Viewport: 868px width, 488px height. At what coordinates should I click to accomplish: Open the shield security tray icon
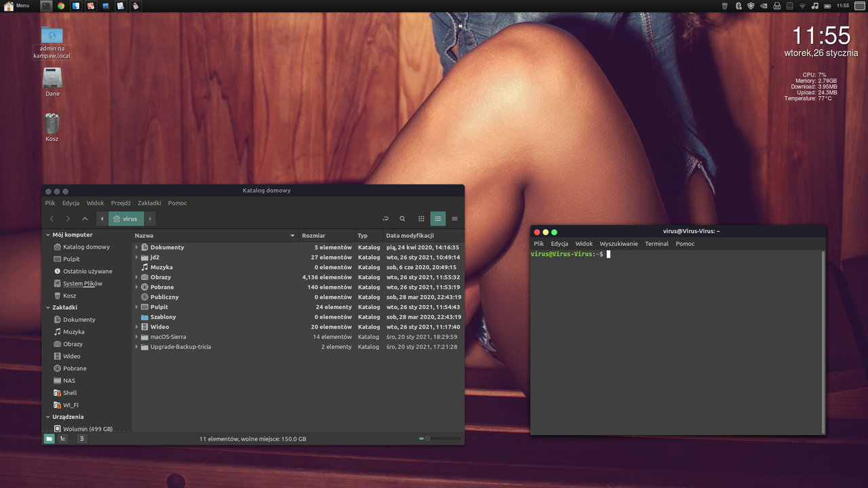pos(751,6)
